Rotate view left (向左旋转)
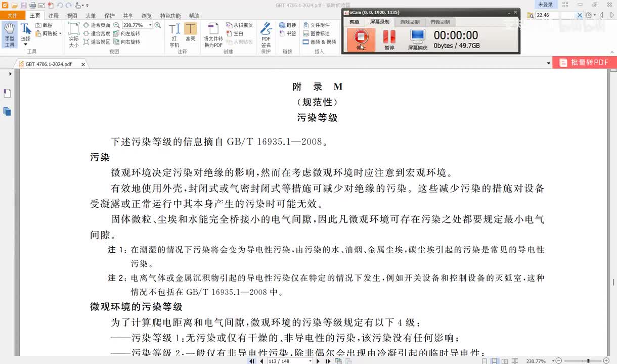 coord(127,33)
